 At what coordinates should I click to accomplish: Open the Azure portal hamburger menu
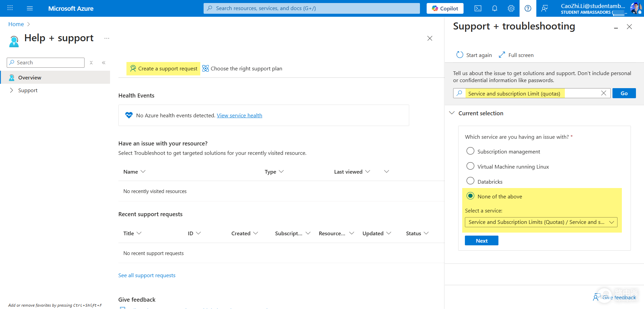coord(30,8)
